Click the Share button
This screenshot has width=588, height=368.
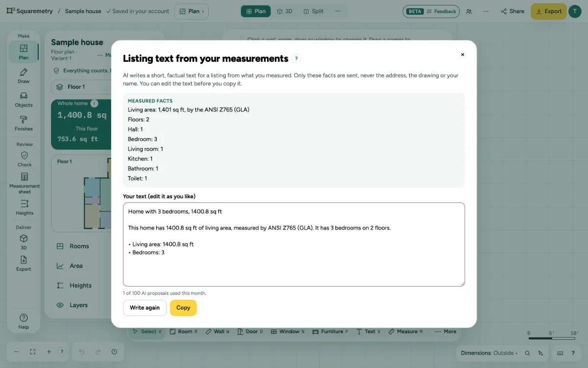(513, 11)
